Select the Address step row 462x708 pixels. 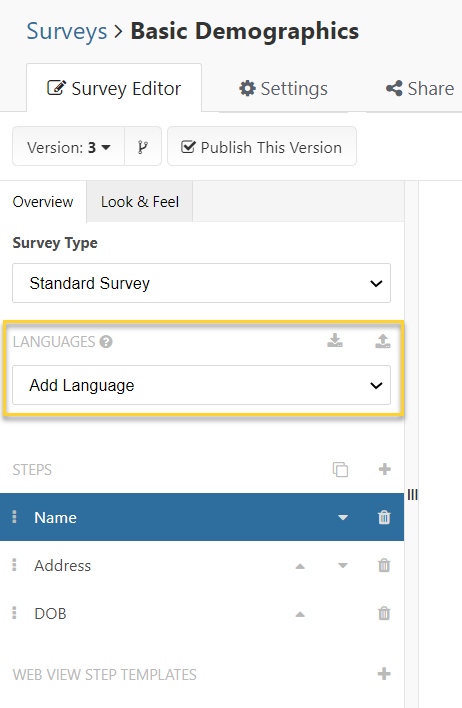pos(202,565)
